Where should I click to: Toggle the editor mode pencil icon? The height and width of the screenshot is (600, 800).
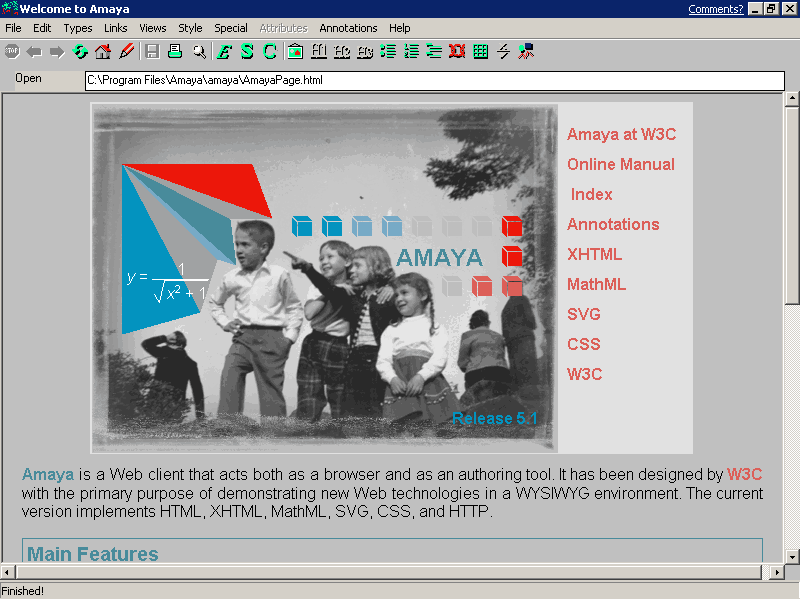(x=126, y=52)
